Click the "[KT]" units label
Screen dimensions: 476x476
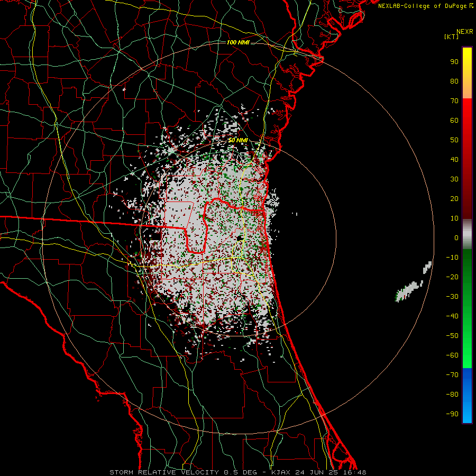point(451,36)
